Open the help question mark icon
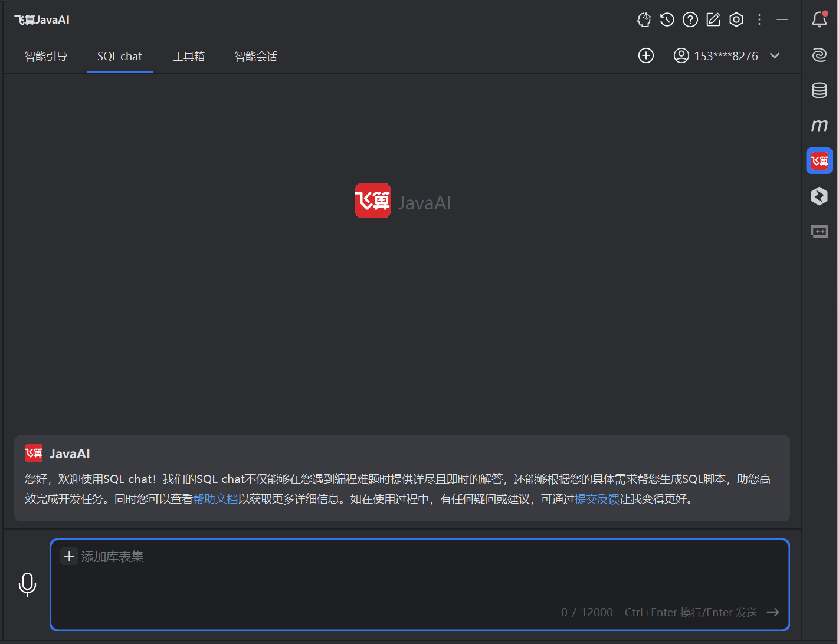This screenshot has width=839, height=644. click(690, 19)
